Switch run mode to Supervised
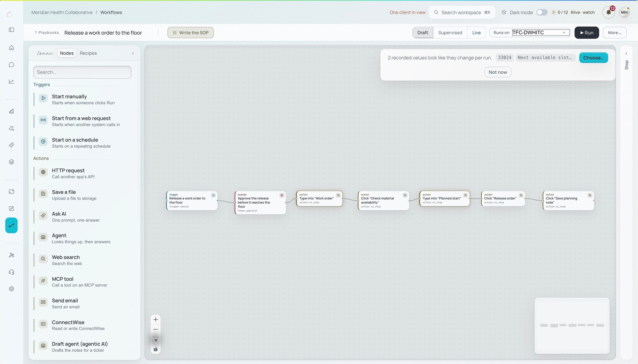This screenshot has height=364, width=638. (450, 33)
